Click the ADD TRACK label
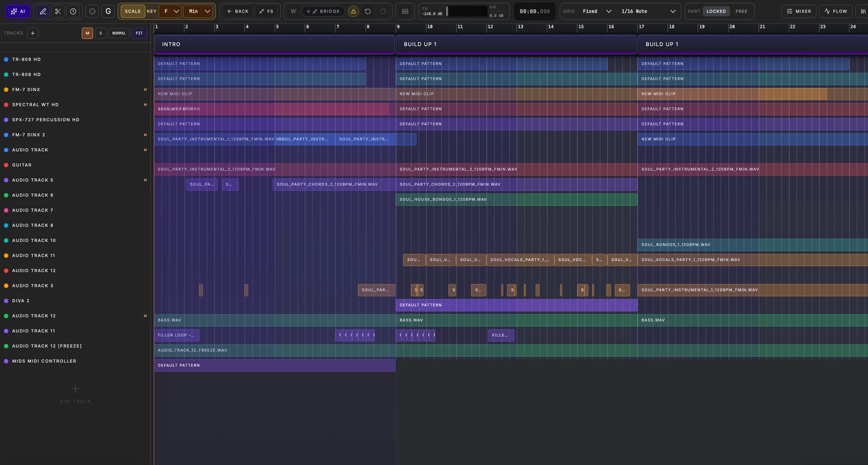The image size is (868, 465). point(75,401)
